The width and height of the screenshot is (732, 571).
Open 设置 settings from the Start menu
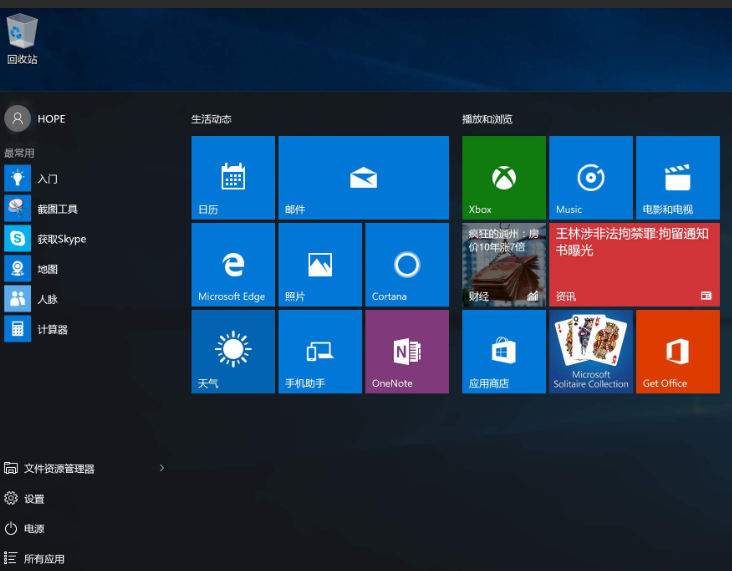click(x=34, y=498)
